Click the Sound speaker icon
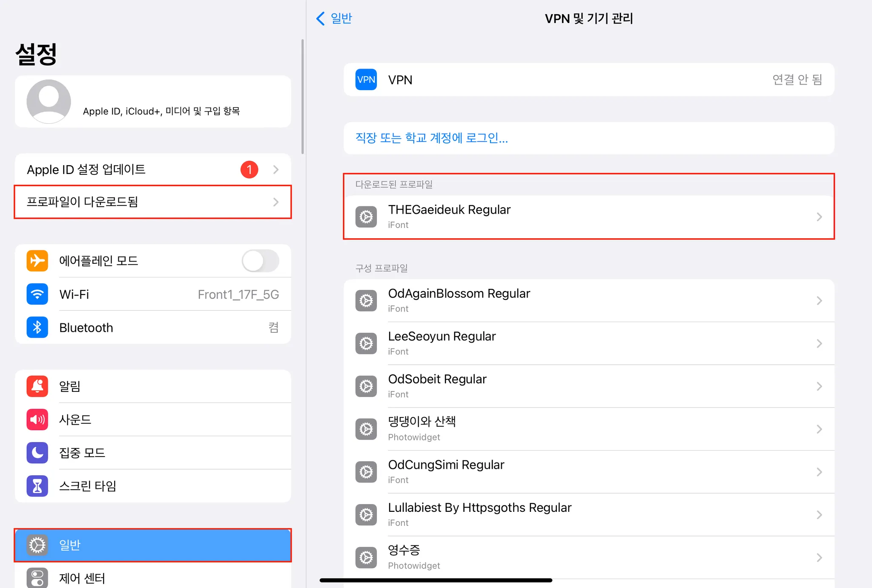This screenshot has height=588, width=872. (37, 420)
